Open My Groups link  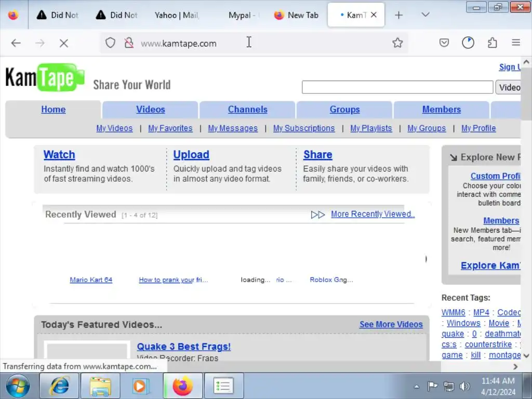click(x=427, y=128)
